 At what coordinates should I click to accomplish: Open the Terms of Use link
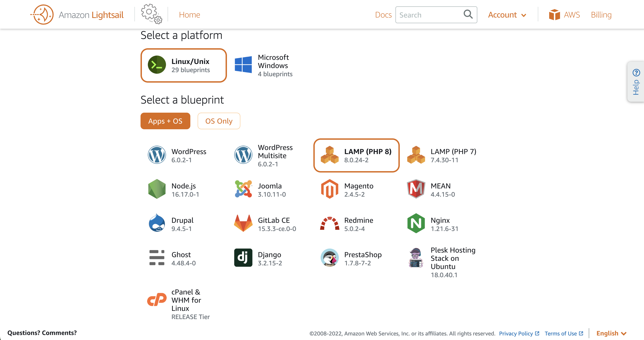click(564, 333)
